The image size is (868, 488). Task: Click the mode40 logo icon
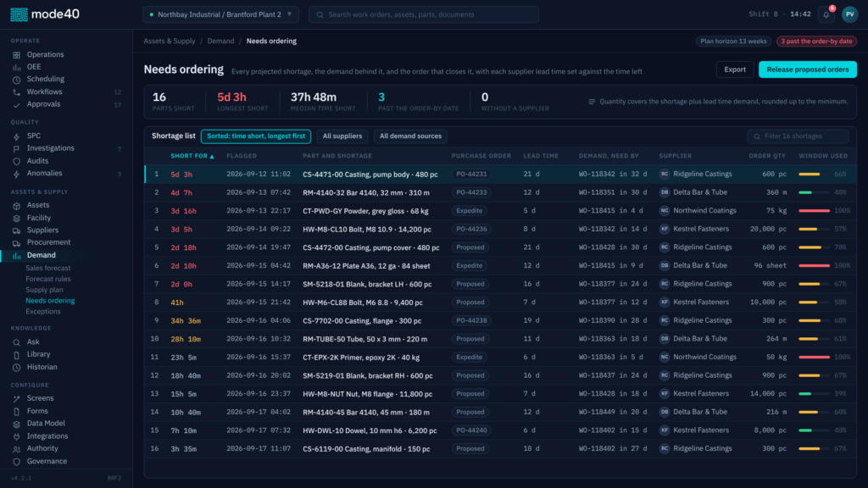[x=19, y=14]
